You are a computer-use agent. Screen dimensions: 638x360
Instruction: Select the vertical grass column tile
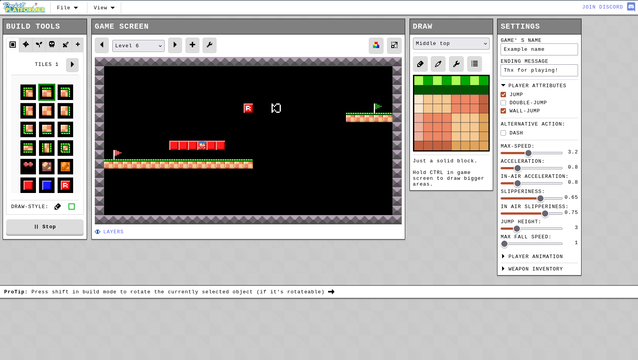pos(47,148)
